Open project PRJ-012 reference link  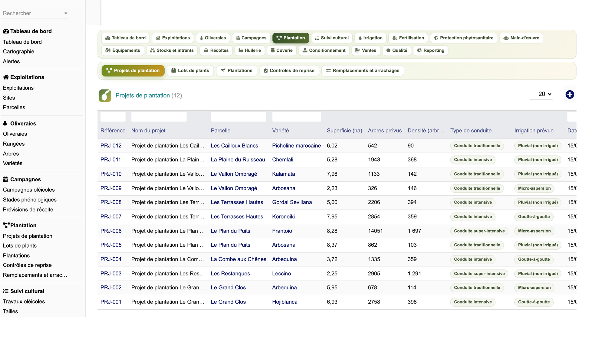pos(111,146)
